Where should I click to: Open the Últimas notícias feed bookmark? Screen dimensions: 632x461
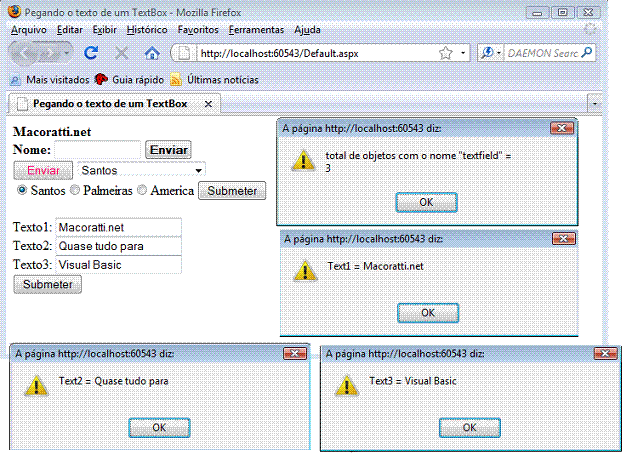click(214, 80)
